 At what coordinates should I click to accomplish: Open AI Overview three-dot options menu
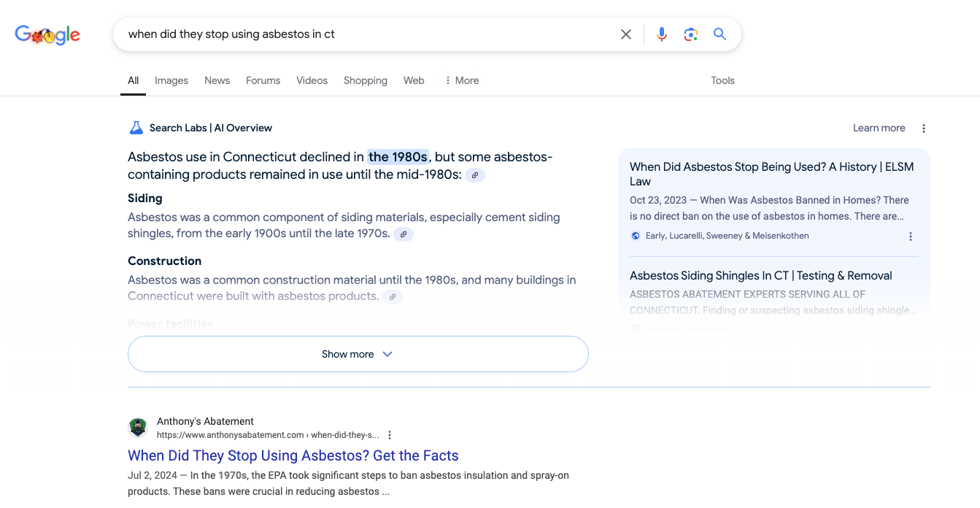pos(924,128)
